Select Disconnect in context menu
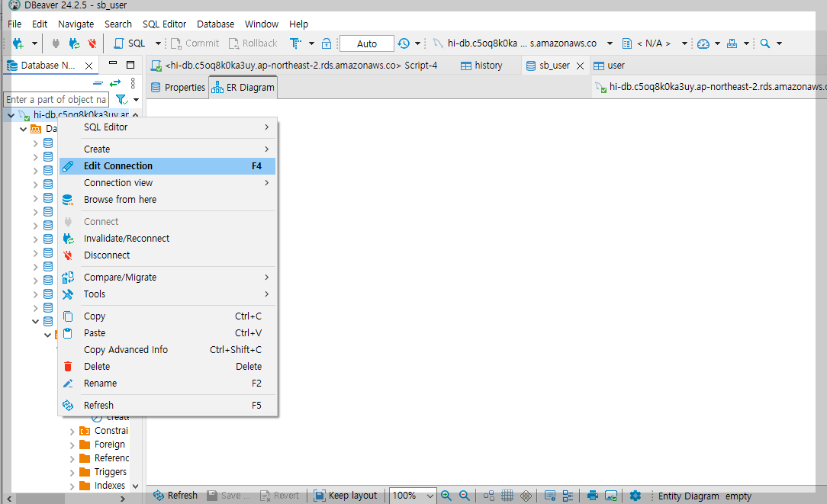The width and height of the screenshot is (827, 504). coord(167,255)
